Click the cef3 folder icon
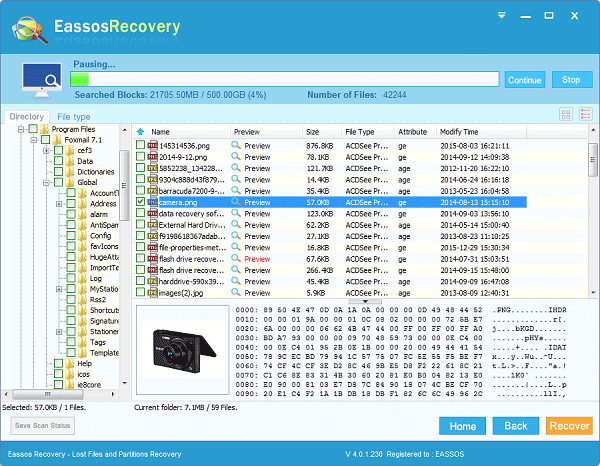 click(70, 150)
